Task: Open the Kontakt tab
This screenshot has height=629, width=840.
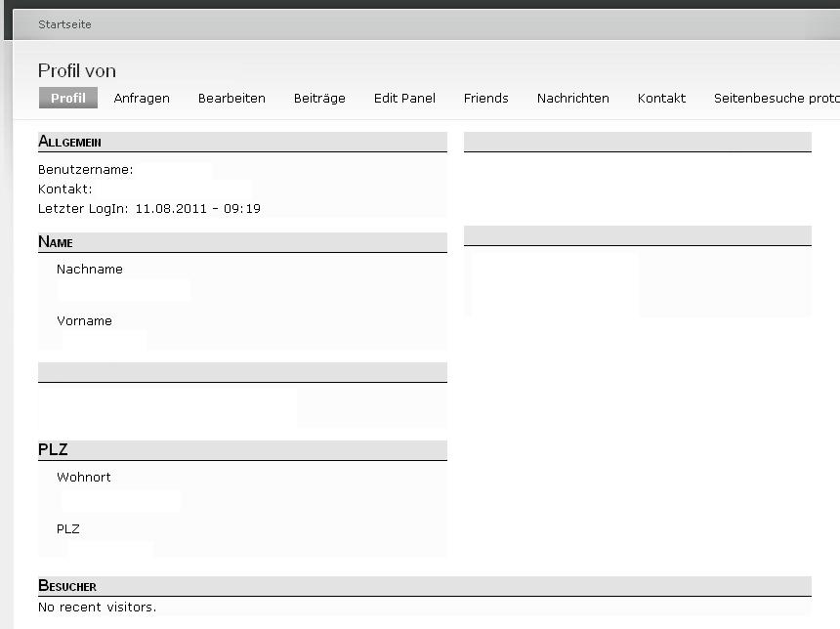Action: coord(661,99)
